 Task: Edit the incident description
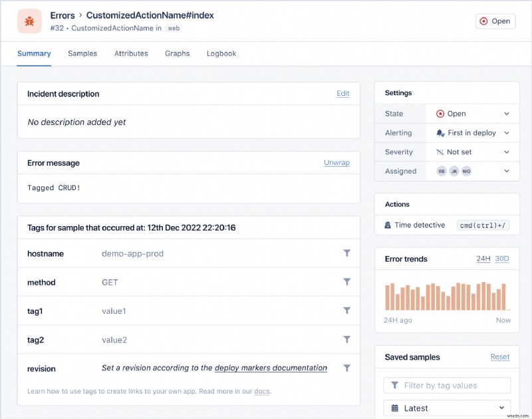342,93
